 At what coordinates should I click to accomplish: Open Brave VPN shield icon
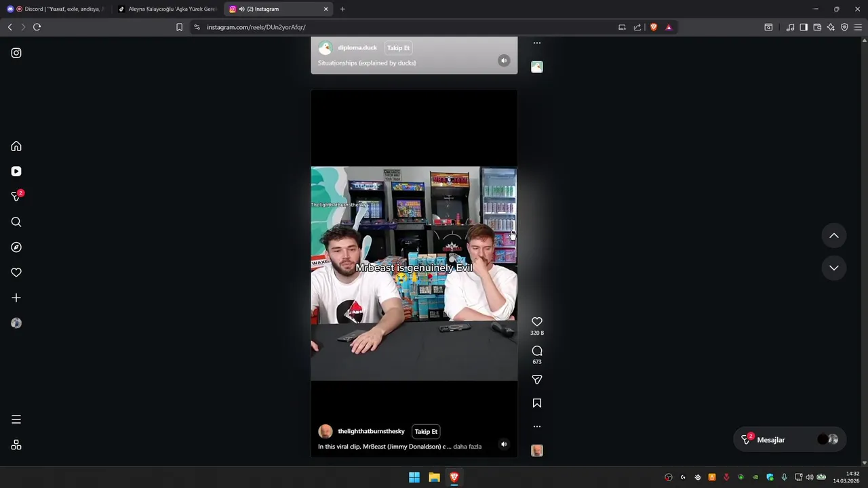[x=844, y=27]
